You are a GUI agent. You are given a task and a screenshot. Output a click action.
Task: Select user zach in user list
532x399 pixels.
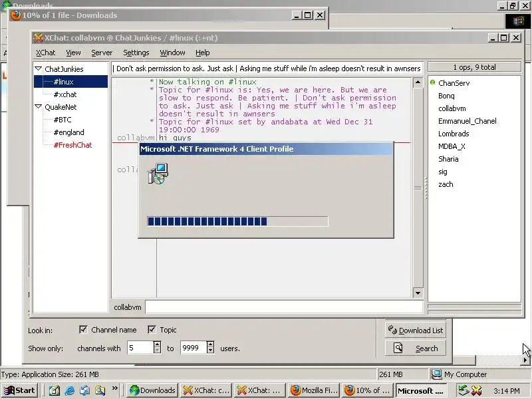(446, 184)
